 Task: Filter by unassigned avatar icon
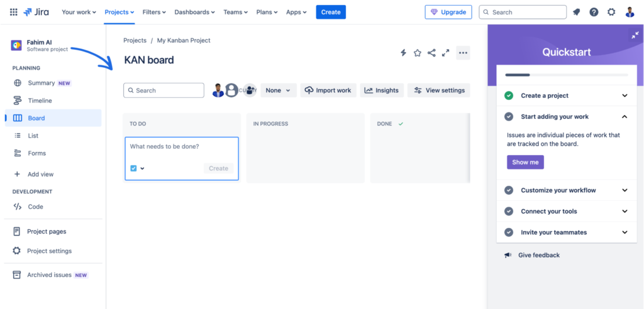pyautogui.click(x=231, y=90)
